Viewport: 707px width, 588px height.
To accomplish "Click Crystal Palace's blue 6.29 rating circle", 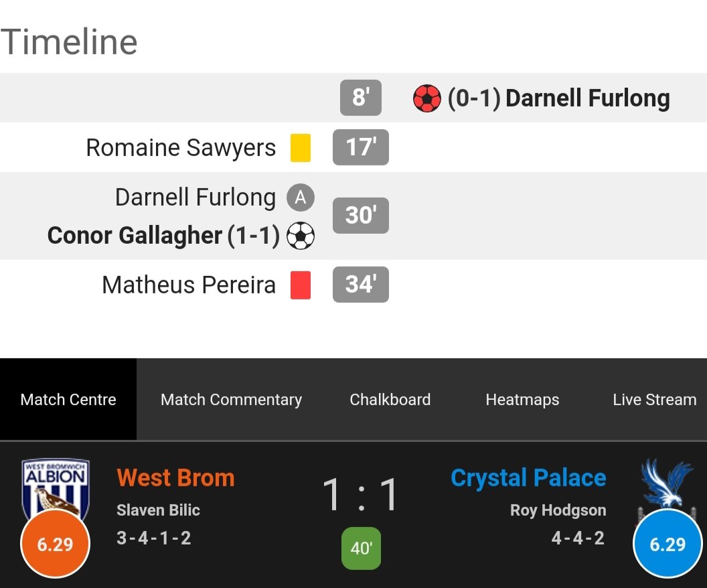I will (x=667, y=544).
